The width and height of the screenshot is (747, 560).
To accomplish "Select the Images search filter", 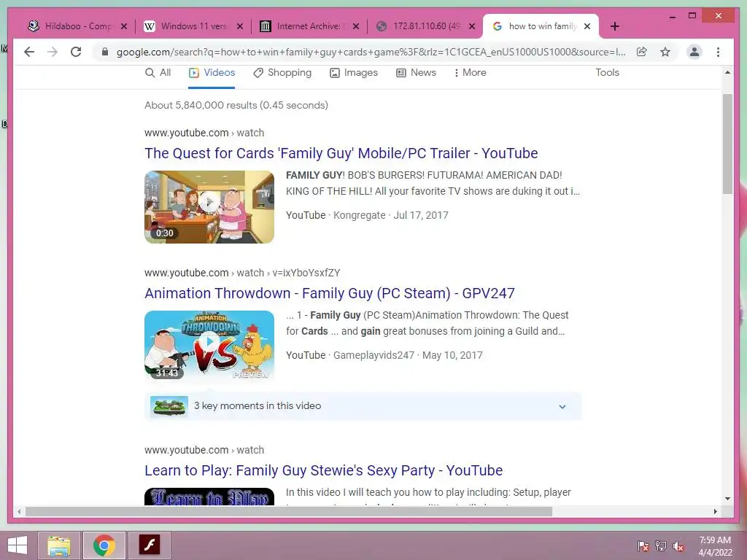I will click(x=354, y=73).
